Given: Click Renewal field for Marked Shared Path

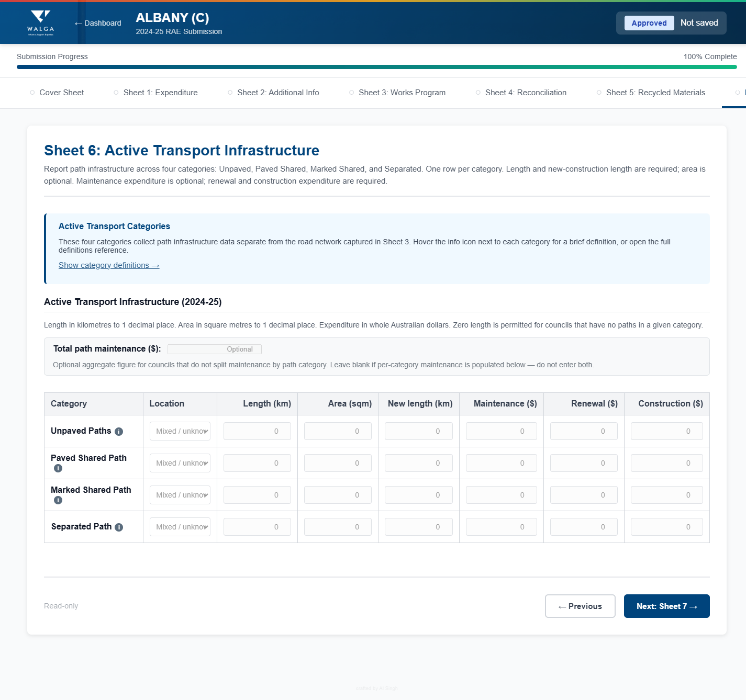Looking at the screenshot, I should 584,495.
